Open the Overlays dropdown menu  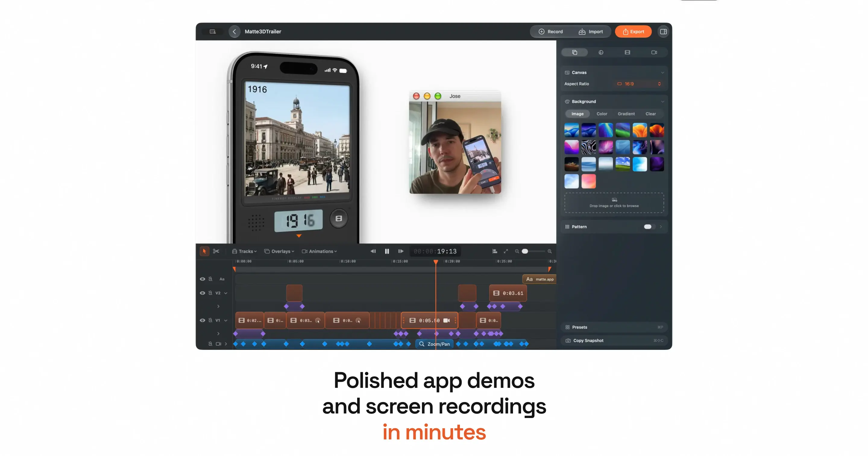click(x=279, y=251)
